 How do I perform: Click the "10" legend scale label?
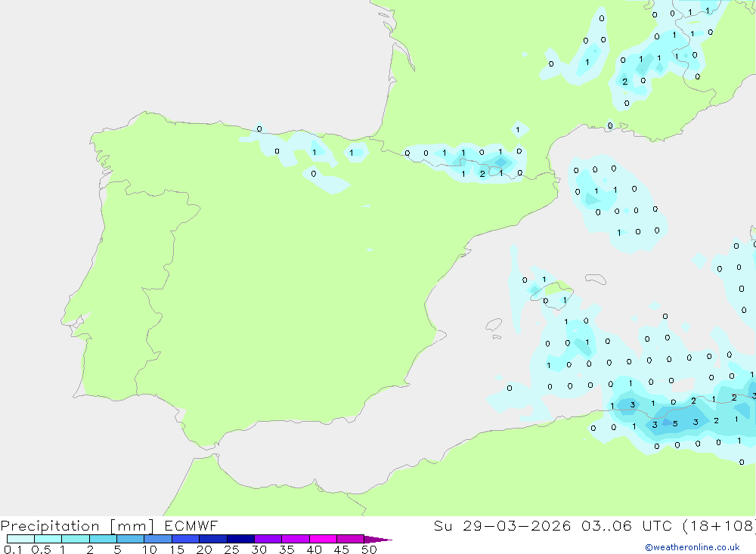pos(150,549)
